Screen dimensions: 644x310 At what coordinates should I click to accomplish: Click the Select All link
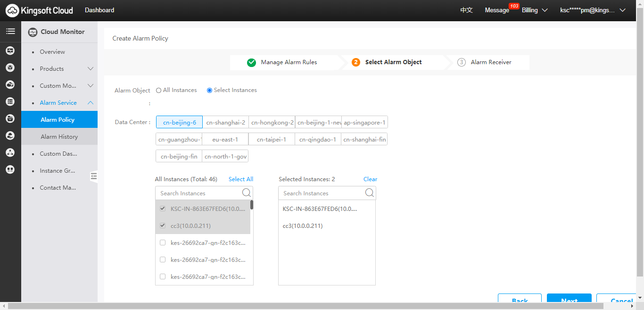coord(240,179)
